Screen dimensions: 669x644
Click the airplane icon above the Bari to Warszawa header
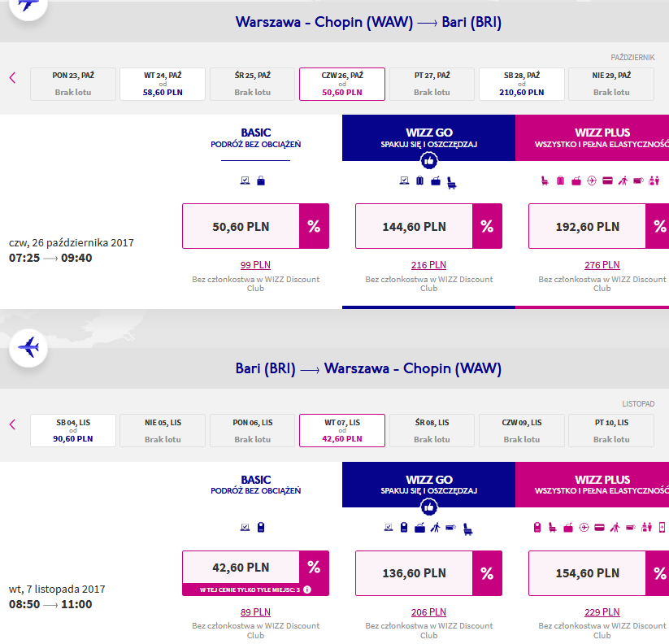click(x=28, y=347)
